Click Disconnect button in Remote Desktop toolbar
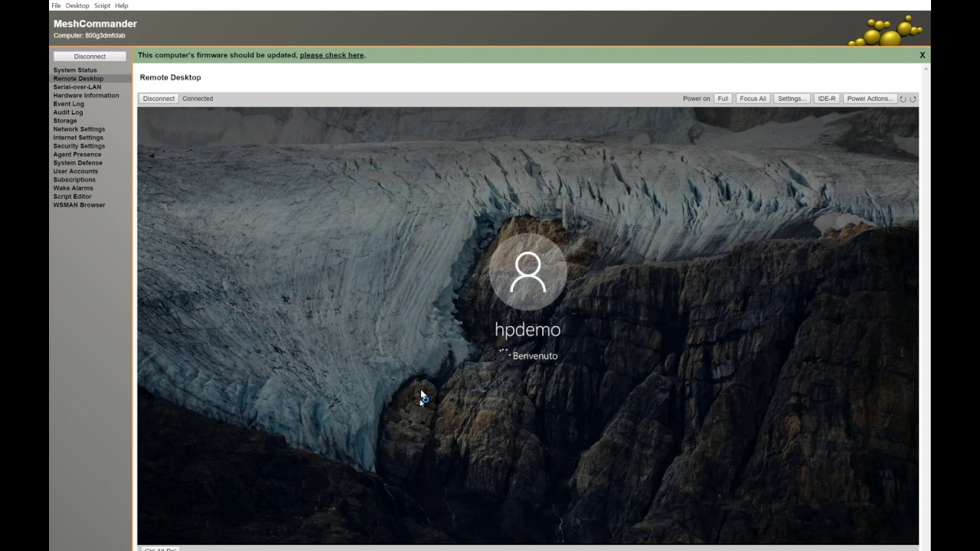This screenshot has width=980, height=551. point(158,99)
